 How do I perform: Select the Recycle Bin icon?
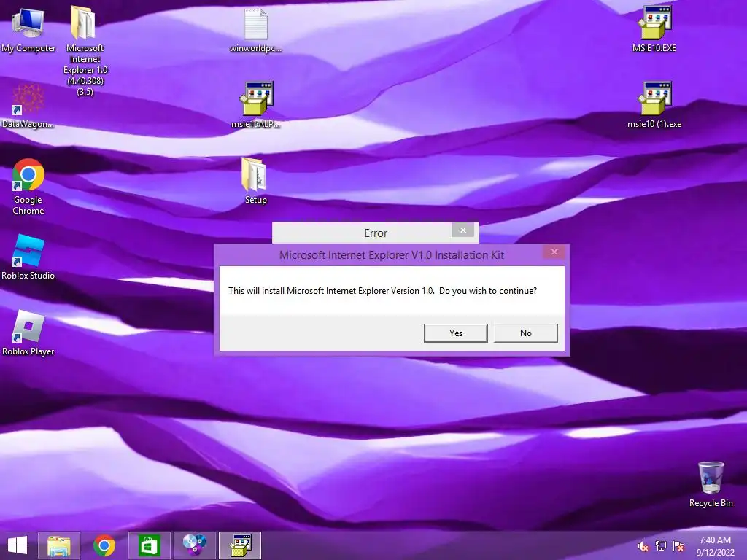click(x=711, y=484)
